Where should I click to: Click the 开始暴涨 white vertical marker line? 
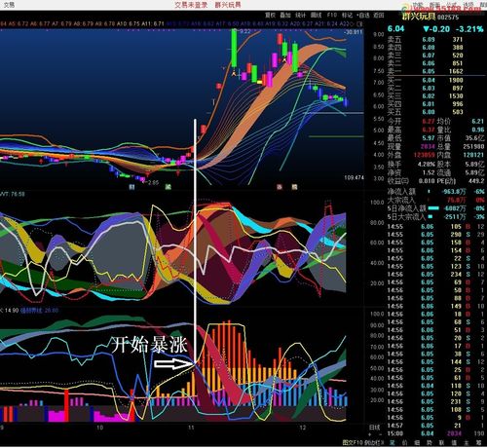195,242
